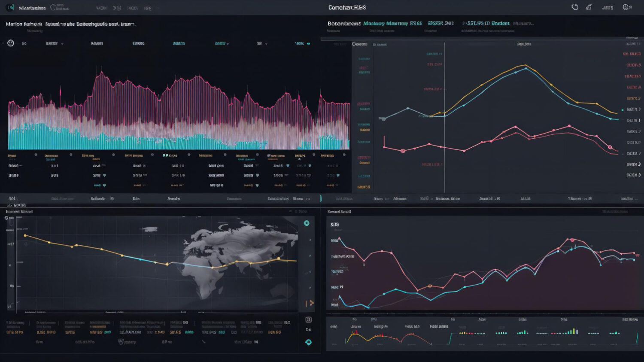644x362 pixels.
Task: Click the circular refresh icon in top bar
Action: [x=575, y=7]
